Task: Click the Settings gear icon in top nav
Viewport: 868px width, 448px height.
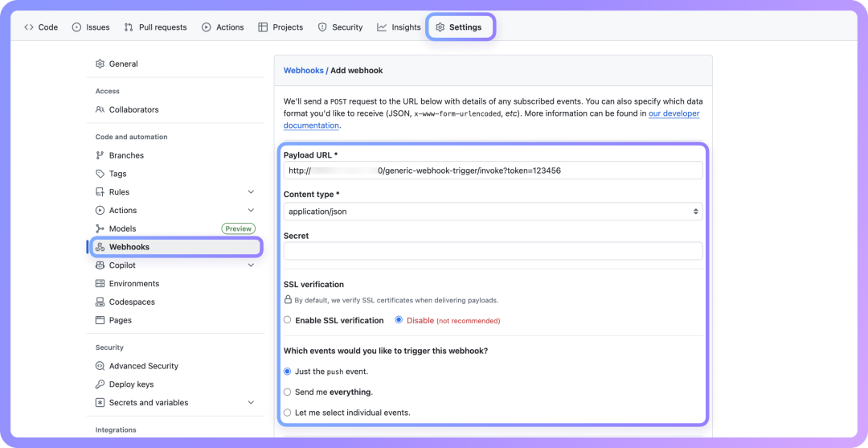Action: click(x=440, y=27)
